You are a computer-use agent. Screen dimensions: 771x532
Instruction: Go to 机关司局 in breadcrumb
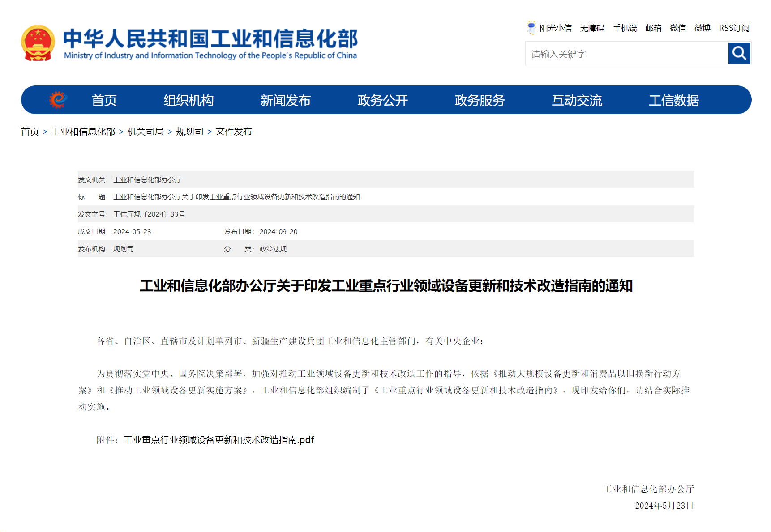(x=146, y=132)
